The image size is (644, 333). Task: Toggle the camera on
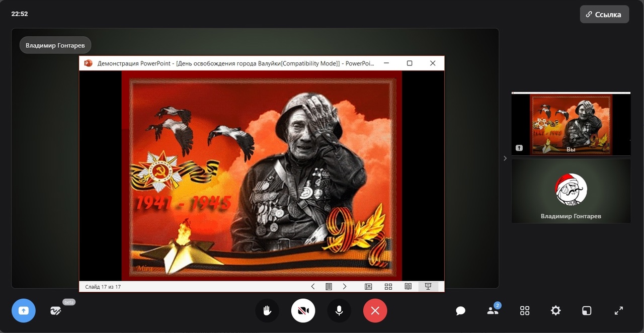[303, 311]
